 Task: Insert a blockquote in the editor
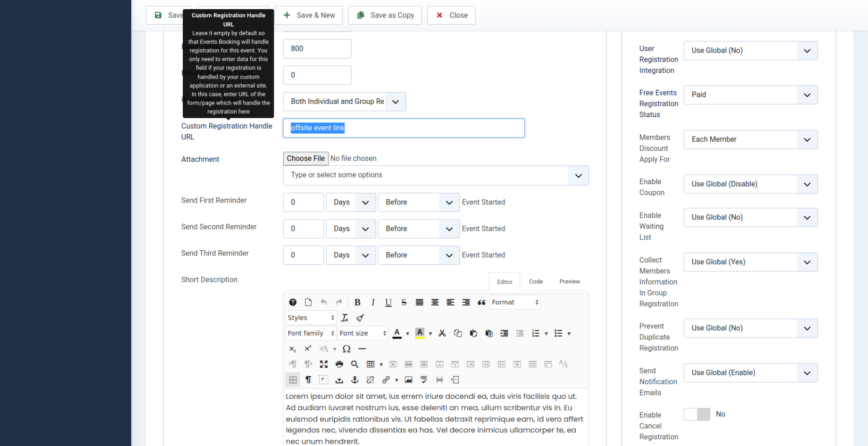pyautogui.click(x=481, y=302)
